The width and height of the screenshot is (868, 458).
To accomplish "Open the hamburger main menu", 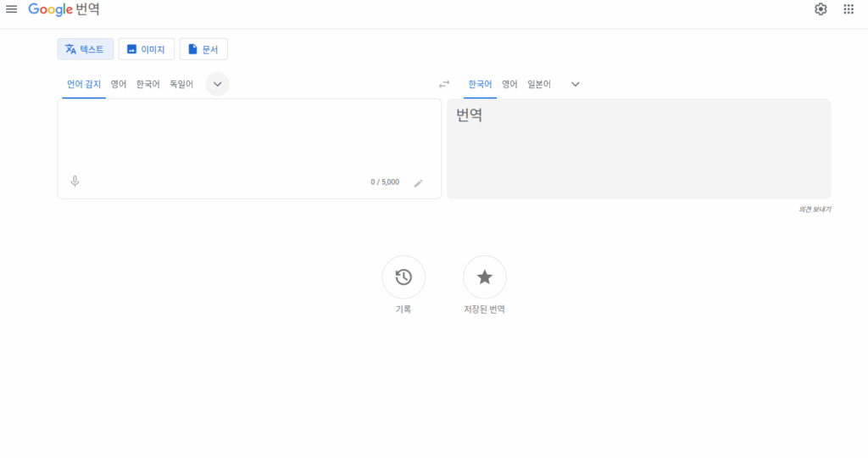I will click(11, 9).
